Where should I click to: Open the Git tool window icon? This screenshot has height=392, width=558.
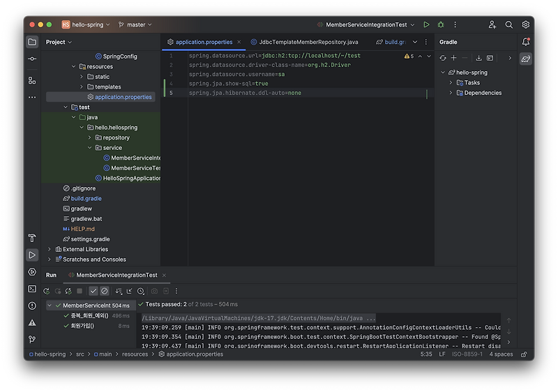click(x=32, y=340)
